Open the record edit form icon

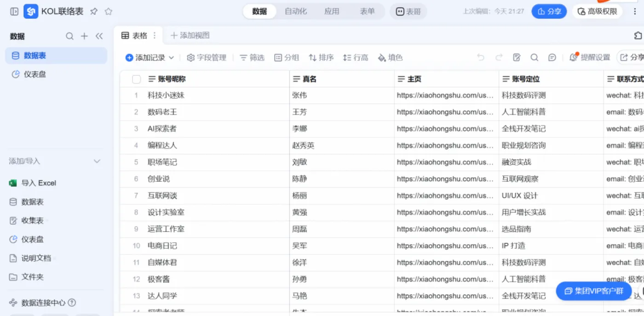(x=517, y=57)
